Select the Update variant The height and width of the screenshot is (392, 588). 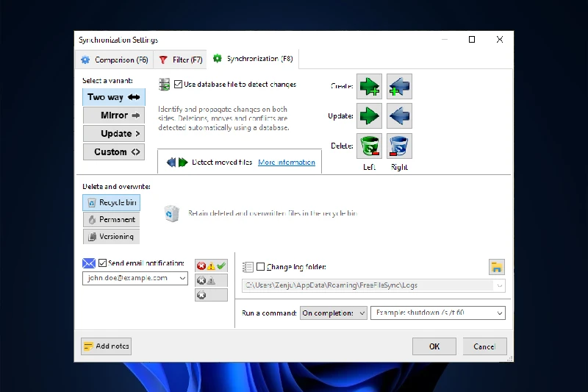point(114,134)
